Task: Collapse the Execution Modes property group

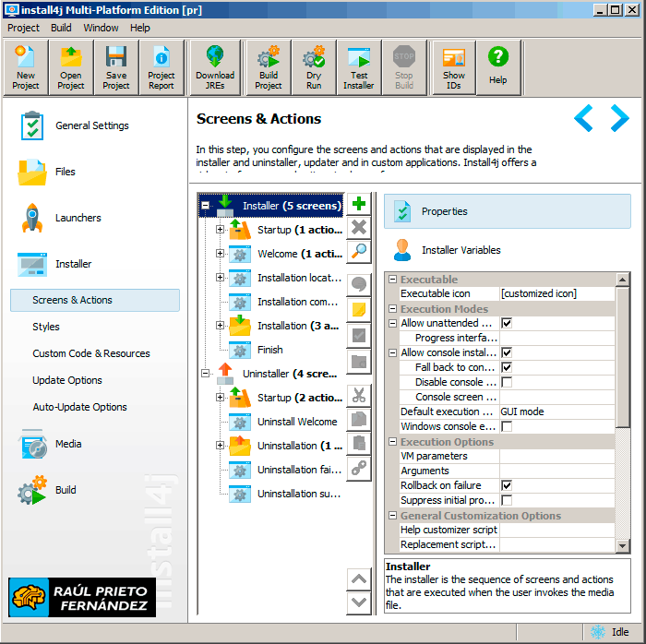Action: [392, 309]
